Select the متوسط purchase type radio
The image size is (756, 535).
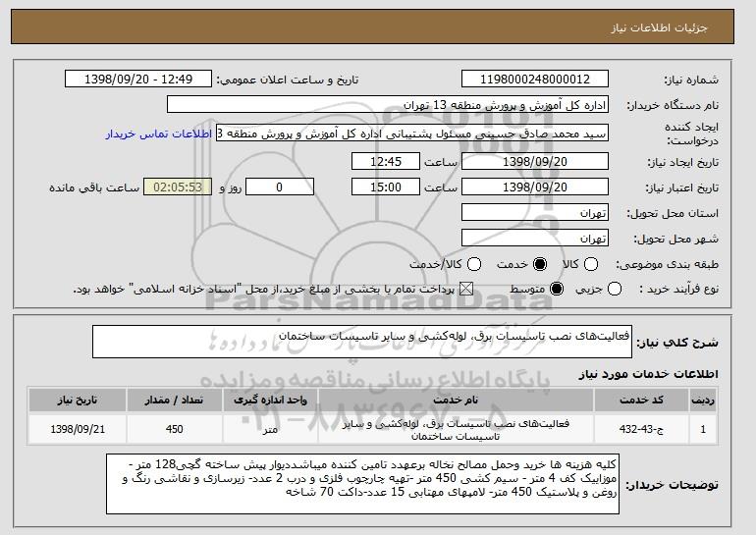point(557,290)
